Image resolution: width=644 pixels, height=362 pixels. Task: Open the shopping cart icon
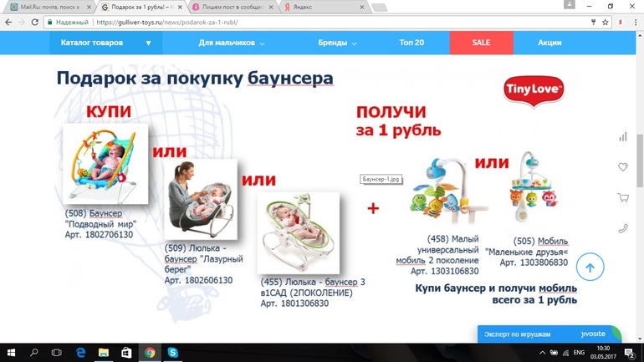[622, 198]
